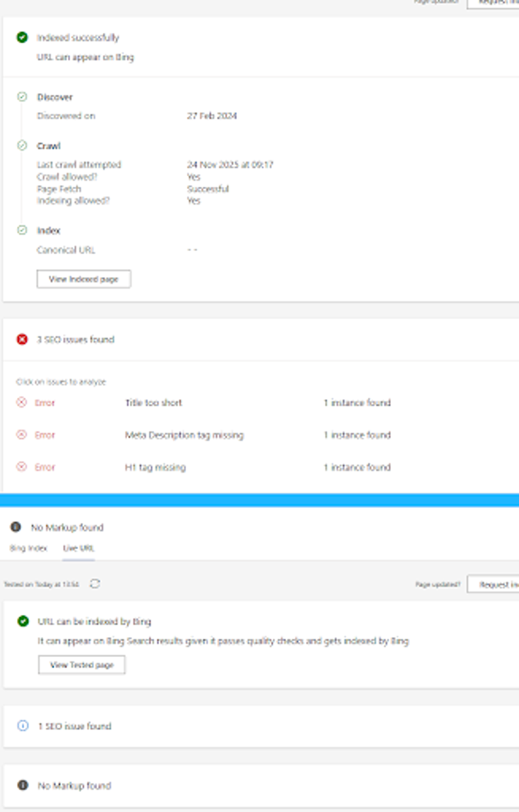Click the Indexed successfully green check icon

coord(22,38)
